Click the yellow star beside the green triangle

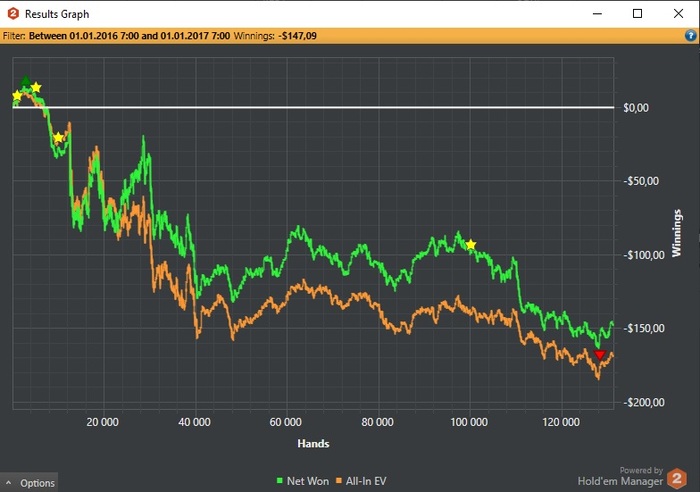pyautogui.click(x=36, y=88)
